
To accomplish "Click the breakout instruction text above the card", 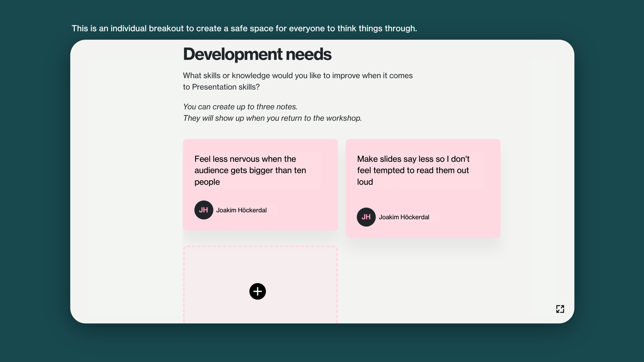I will (244, 28).
